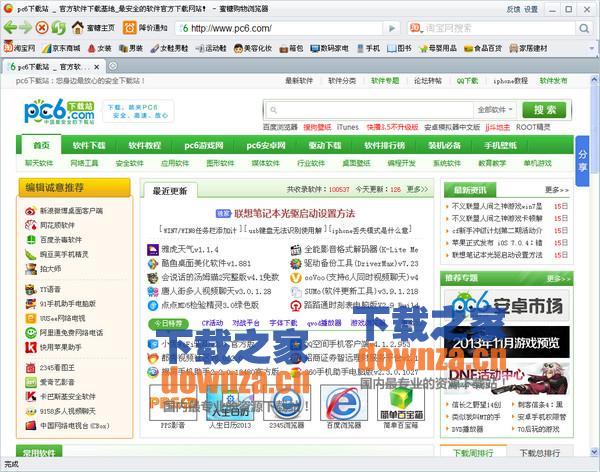Screen dimensions: 600x472
Task: Click the 百度杀毒软件 icon
Action: (31, 240)
